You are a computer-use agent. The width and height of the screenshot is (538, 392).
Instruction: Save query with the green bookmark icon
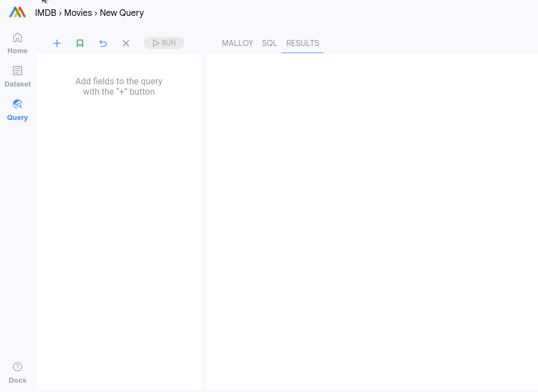point(80,43)
